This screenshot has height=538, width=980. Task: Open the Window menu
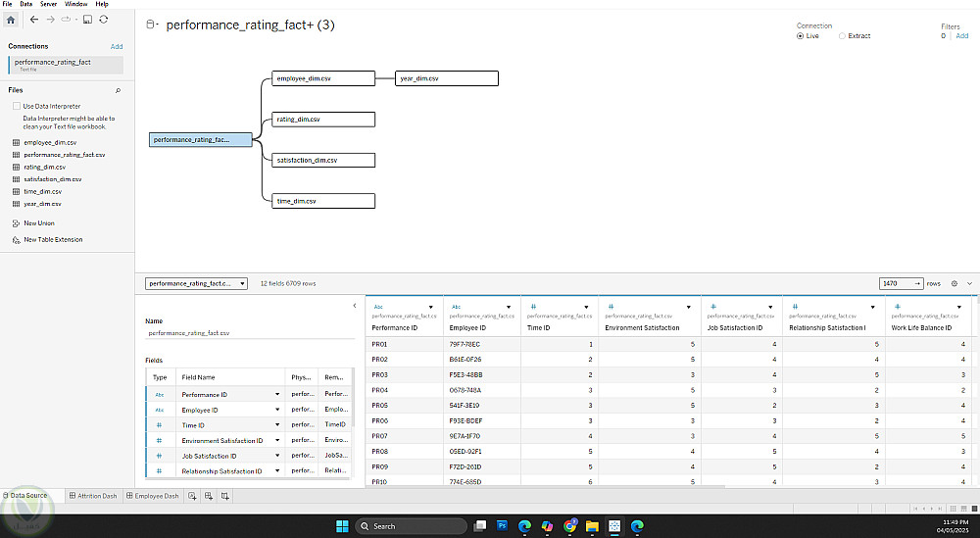coord(76,4)
